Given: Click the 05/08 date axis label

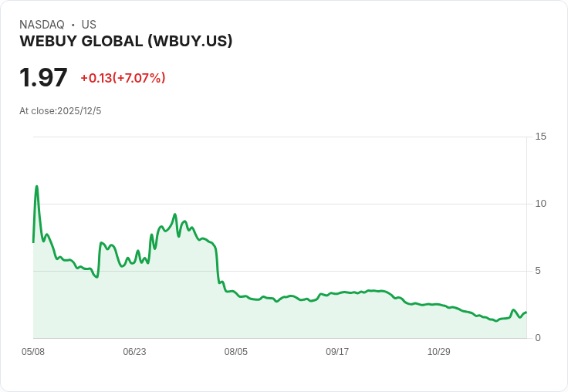Looking at the screenshot, I should [33, 352].
